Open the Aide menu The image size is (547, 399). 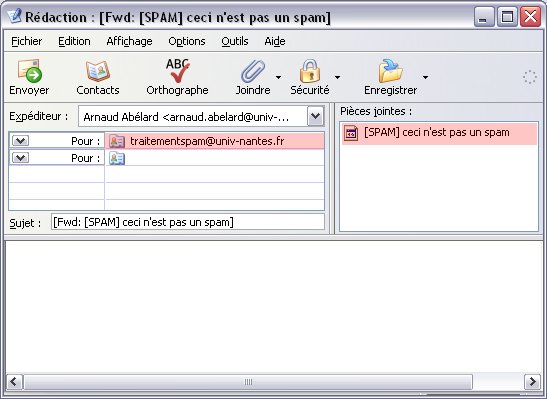tap(275, 41)
